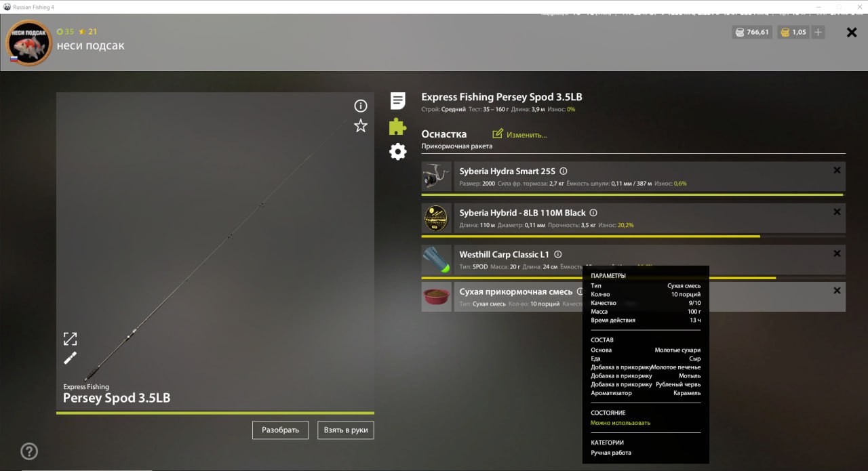Remove the Syberia Hydra Smart reel
The image size is (868, 471).
[837, 171]
